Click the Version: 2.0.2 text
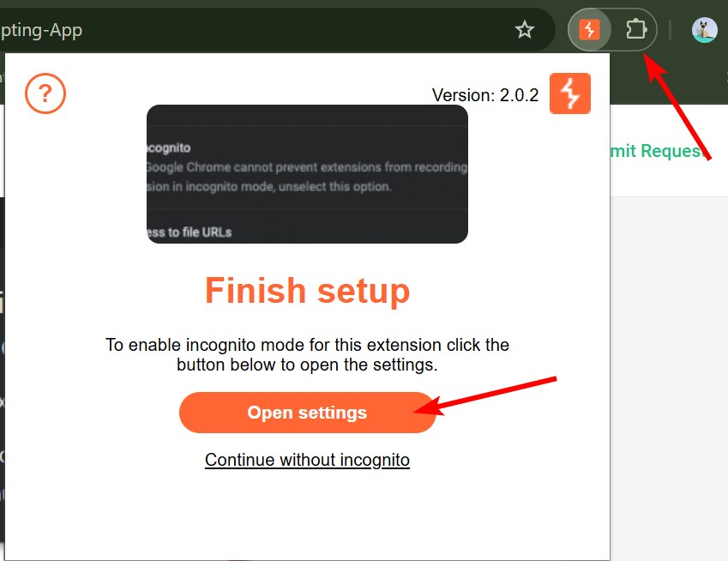Image resolution: width=728 pixels, height=561 pixels. tap(484, 95)
